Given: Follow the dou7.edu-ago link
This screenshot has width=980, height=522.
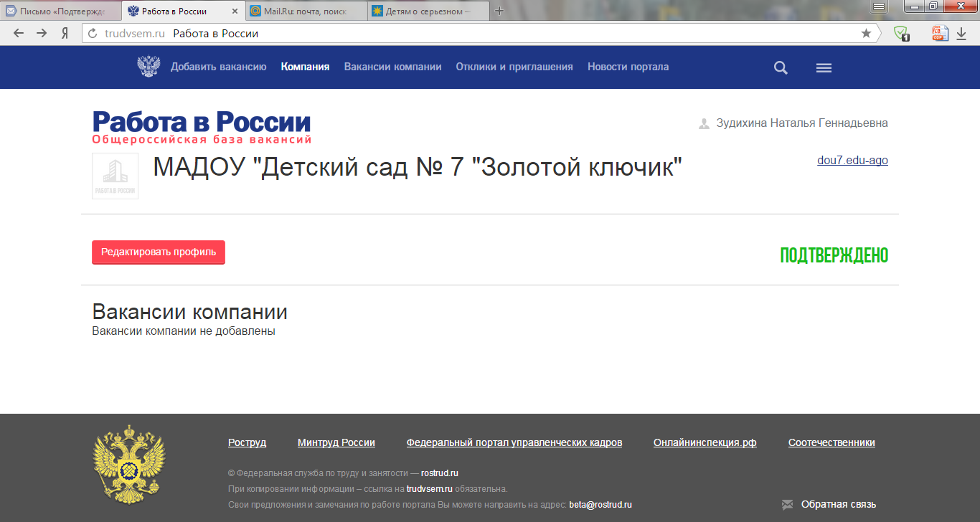Looking at the screenshot, I should [852, 161].
